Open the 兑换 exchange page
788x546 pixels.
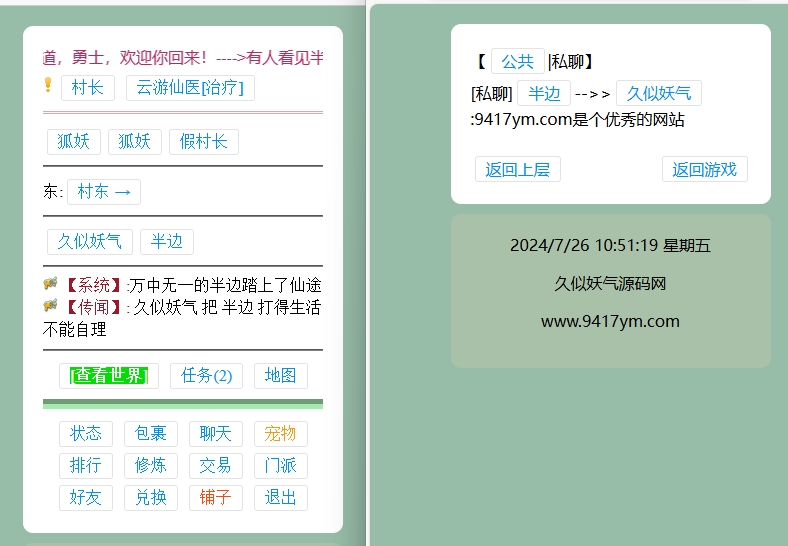tap(151, 498)
